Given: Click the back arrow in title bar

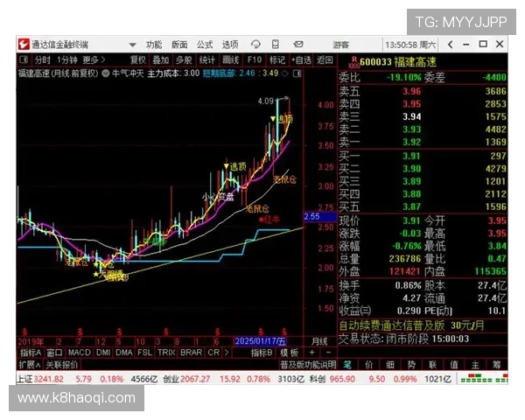Looking at the screenshot, I should pyautogui.click(x=450, y=45).
